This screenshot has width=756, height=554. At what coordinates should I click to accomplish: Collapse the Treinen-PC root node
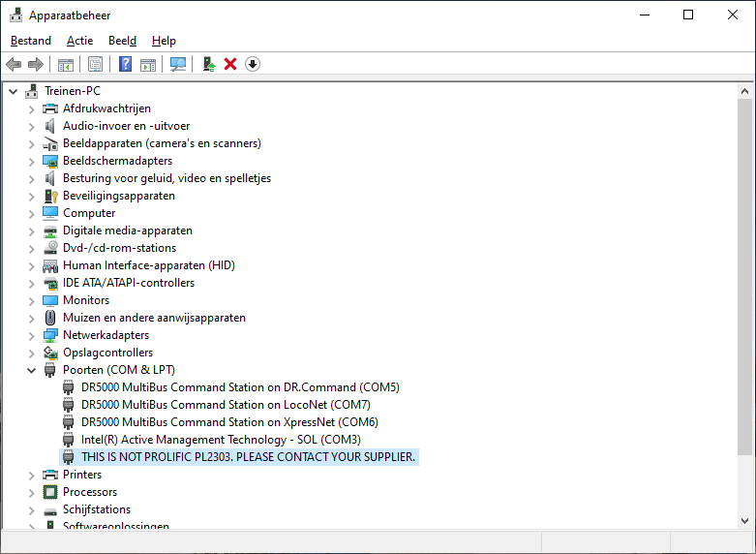(13, 91)
